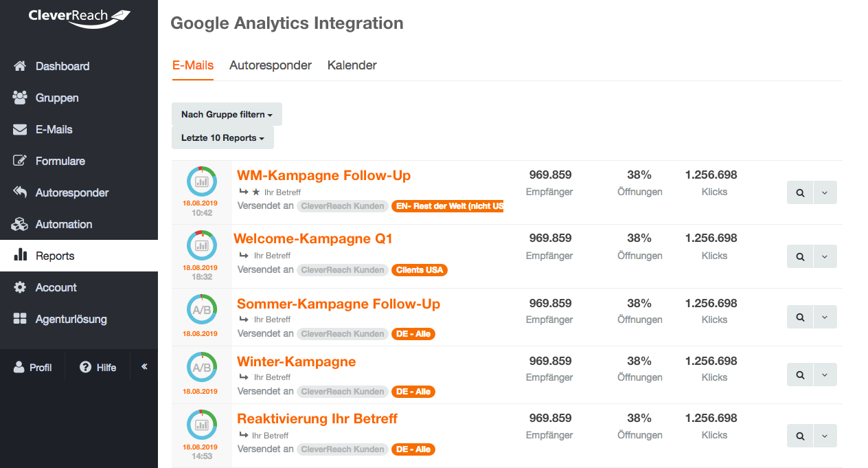Click the Account gear icon
868x468 pixels.
(x=20, y=287)
